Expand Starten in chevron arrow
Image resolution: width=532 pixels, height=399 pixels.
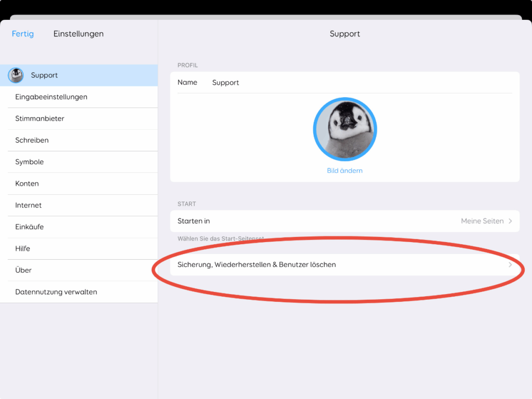click(510, 221)
